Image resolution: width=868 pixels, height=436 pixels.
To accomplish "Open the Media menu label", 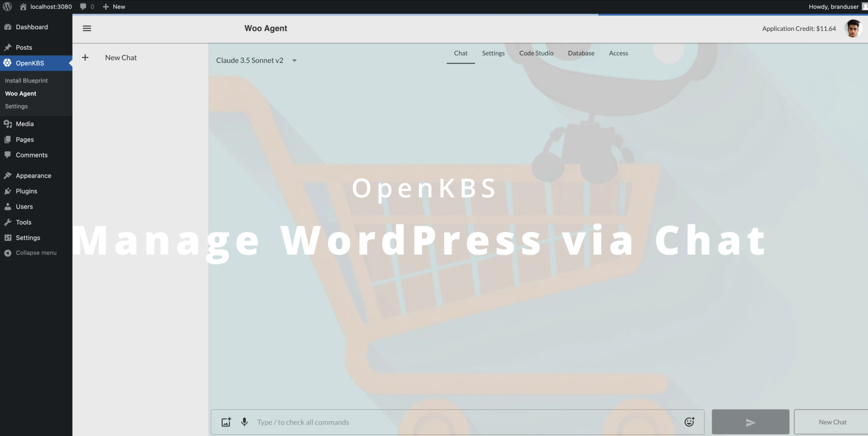I will point(25,124).
